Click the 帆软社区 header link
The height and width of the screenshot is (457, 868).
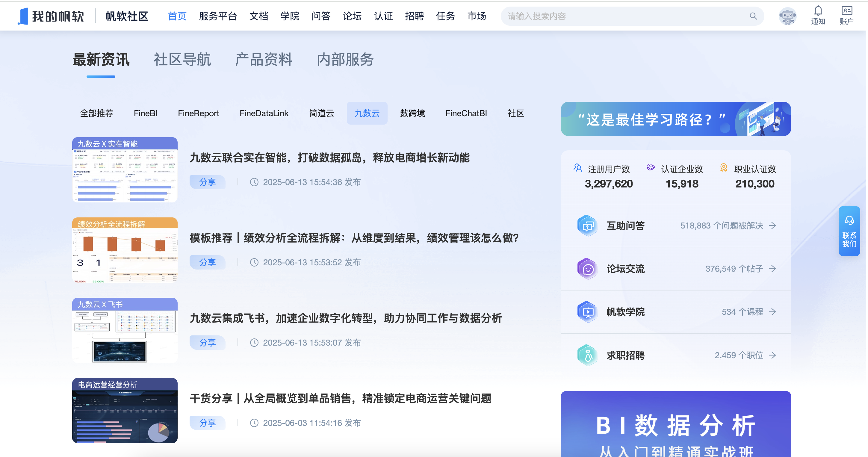point(127,16)
